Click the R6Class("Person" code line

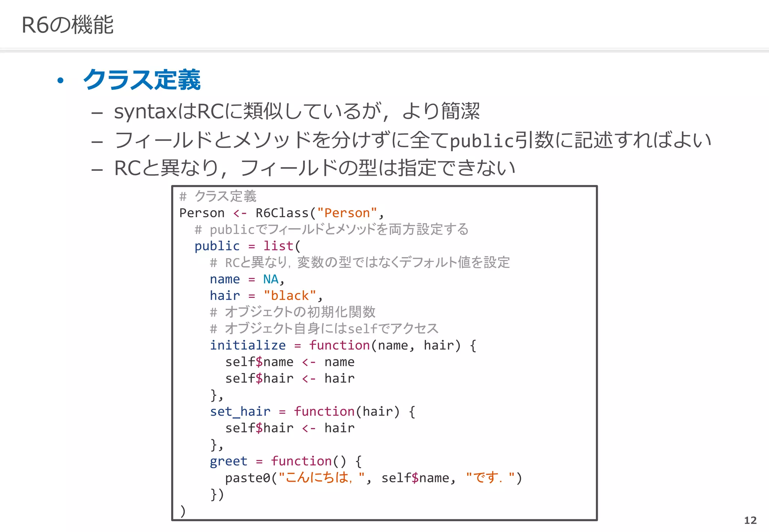coord(282,213)
